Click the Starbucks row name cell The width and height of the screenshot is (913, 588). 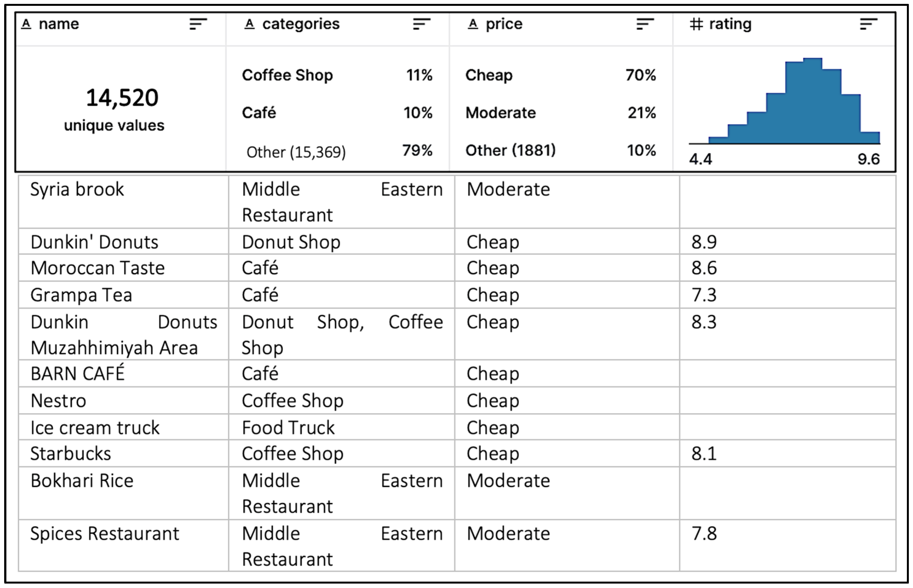click(71, 453)
